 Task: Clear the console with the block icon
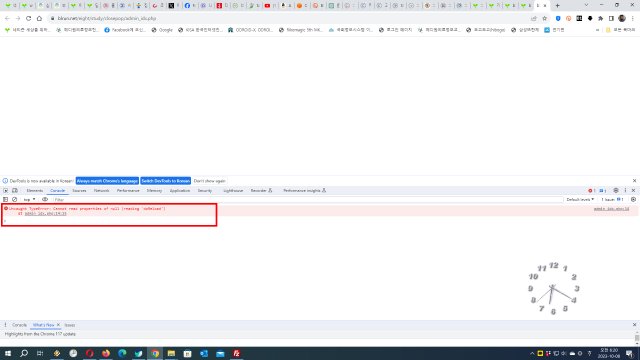pos(15,200)
